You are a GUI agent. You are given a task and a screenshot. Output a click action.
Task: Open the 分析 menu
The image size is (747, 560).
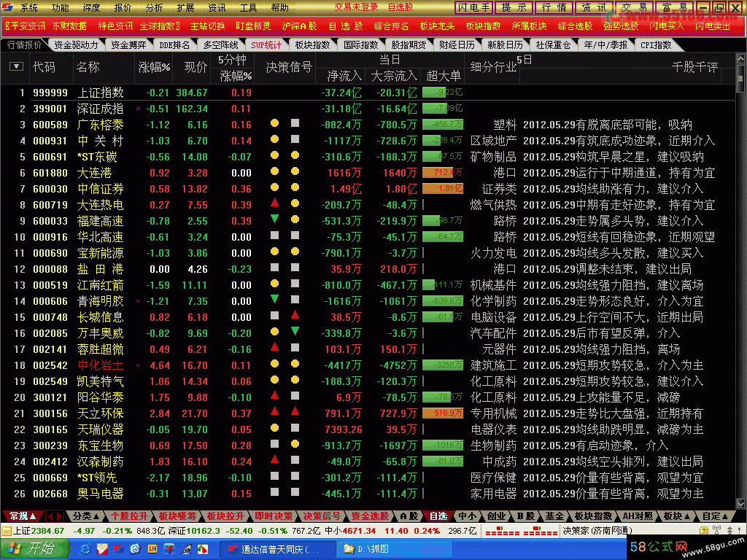[154, 7]
